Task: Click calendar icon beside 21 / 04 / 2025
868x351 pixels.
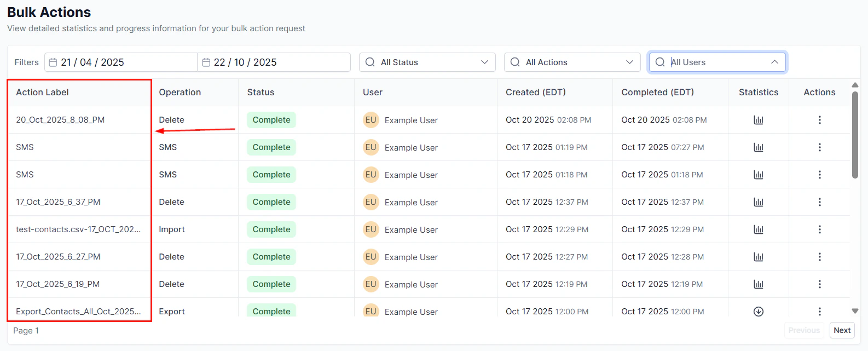Action: tap(53, 62)
